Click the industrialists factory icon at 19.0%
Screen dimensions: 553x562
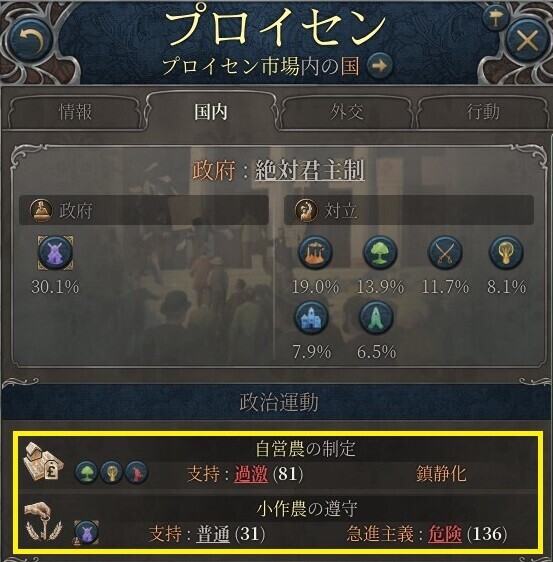point(315,253)
